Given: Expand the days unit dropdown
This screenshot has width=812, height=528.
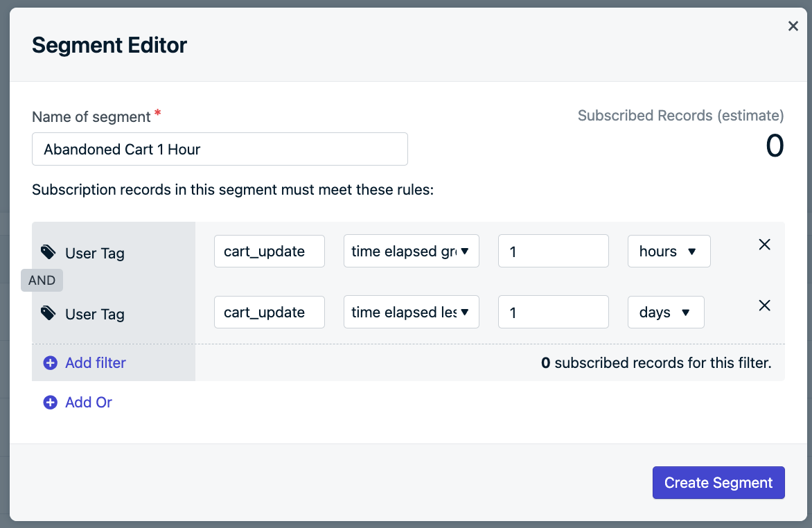Looking at the screenshot, I should click(665, 312).
